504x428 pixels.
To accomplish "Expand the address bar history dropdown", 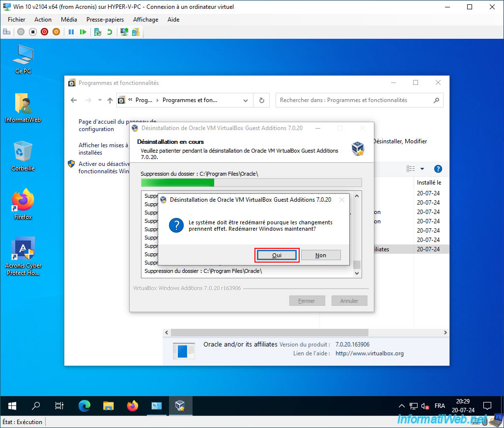I will (246, 100).
